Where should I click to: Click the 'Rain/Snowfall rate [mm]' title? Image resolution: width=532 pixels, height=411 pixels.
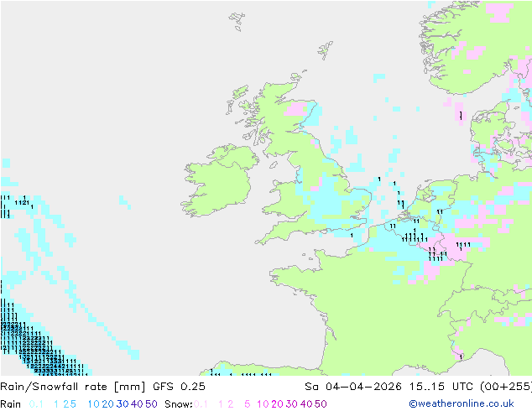[x=73, y=387]
